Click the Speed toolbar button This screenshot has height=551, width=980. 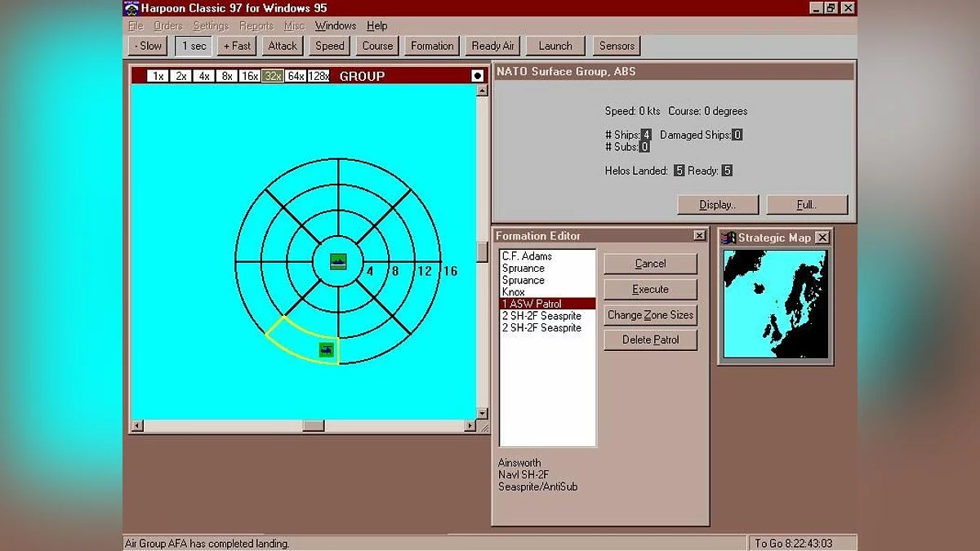tap(330, 46)
